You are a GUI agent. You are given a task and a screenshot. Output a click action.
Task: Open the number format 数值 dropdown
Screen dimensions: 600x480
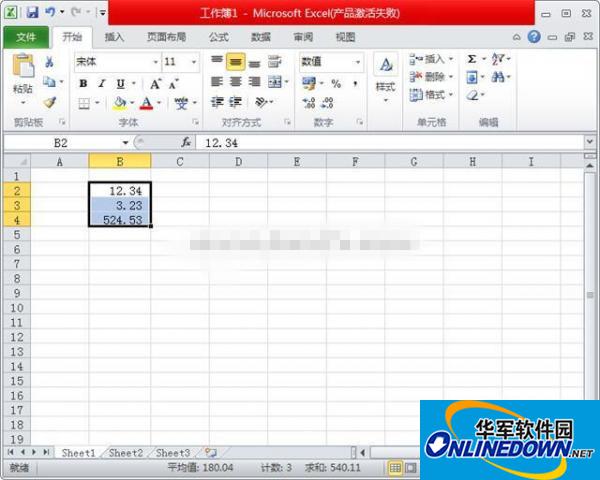coord(358,62)
